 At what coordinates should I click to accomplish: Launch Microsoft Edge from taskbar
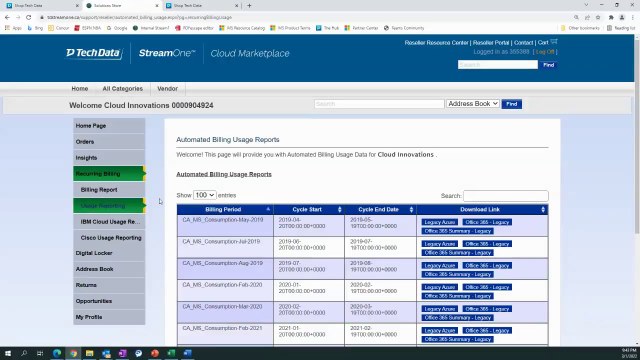57,353
